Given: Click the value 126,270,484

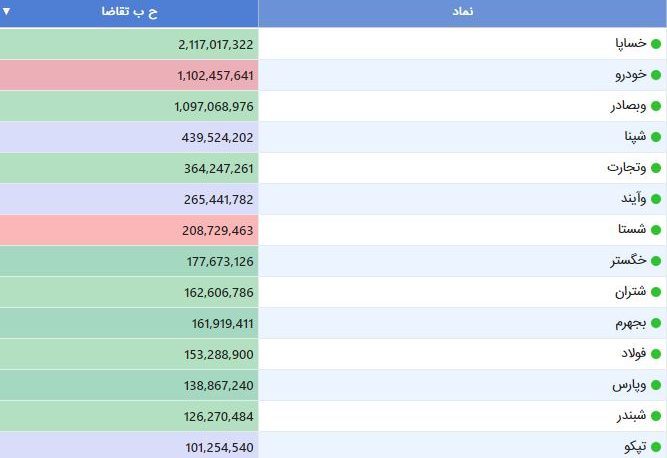Looking at the screenshot, I should coord(219,416).
